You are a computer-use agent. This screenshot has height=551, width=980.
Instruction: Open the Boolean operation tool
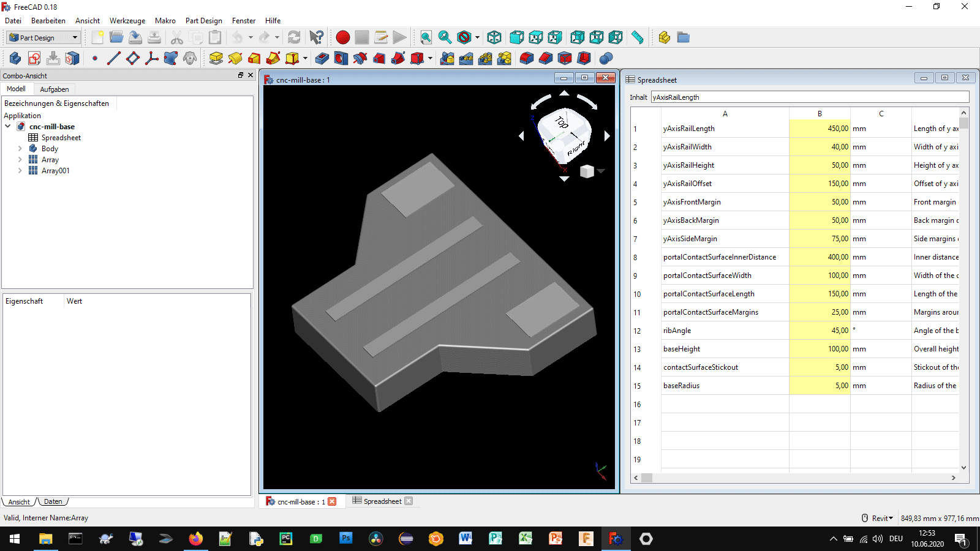[606, 58]
